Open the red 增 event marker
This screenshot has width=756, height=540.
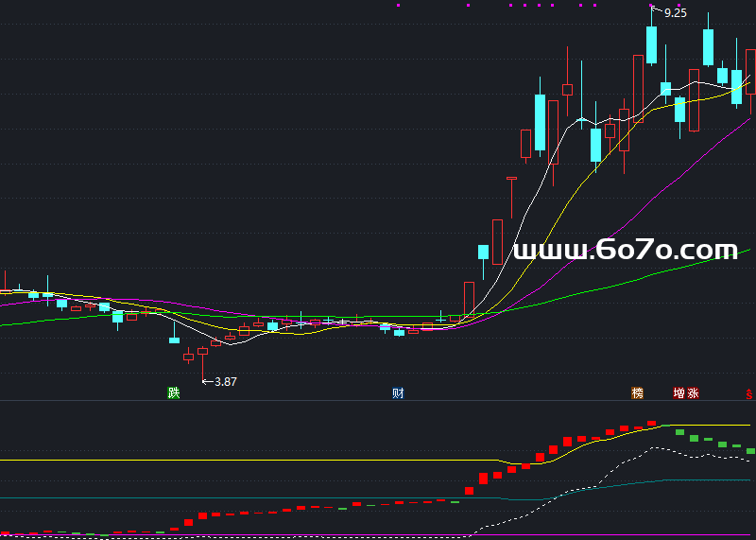click(679, 392)
